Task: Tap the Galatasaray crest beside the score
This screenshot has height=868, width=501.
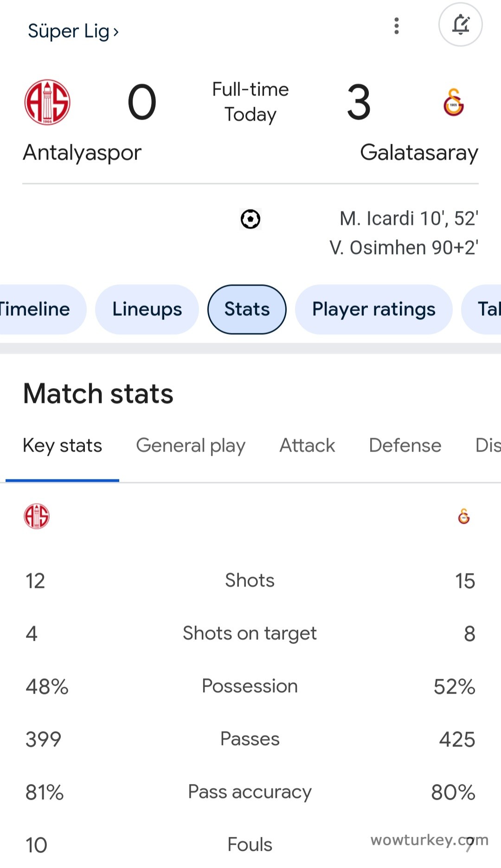Action: (453, 102)
